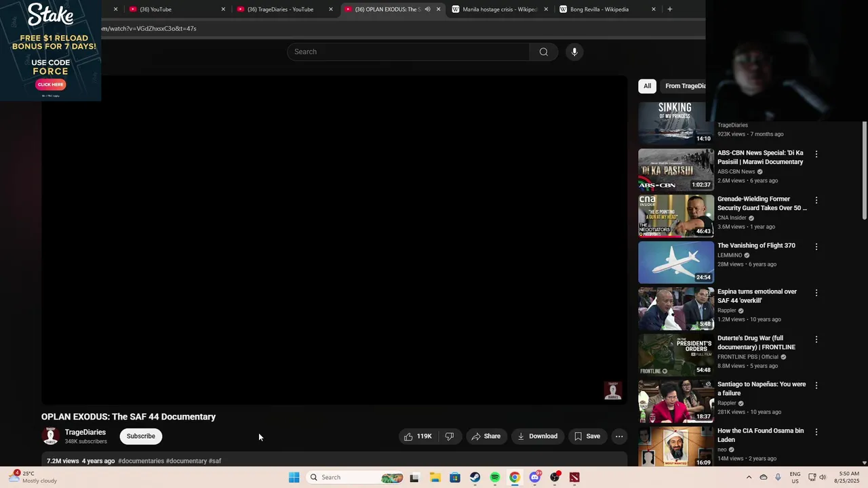Open options menu for Grenade-Wielding video

point(816,201)
